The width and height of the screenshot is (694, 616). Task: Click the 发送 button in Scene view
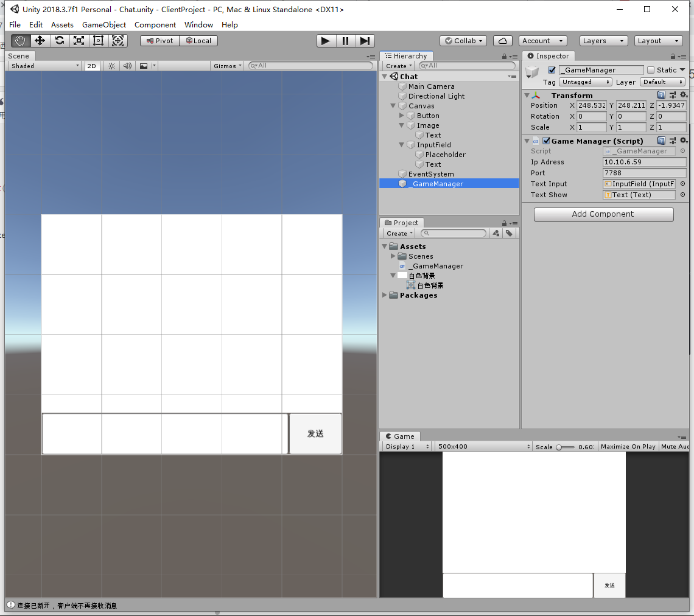tap(315, 433)
